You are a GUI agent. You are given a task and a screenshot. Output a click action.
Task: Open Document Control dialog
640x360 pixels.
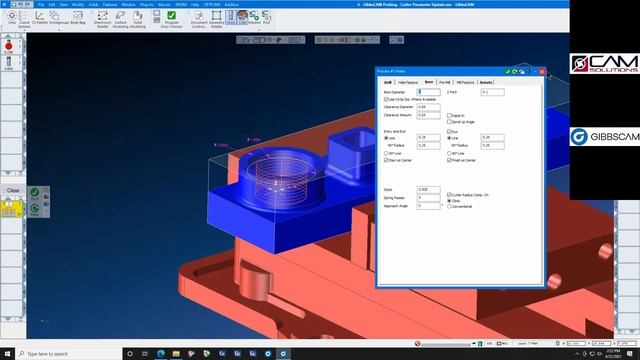(x=199, y=20)
